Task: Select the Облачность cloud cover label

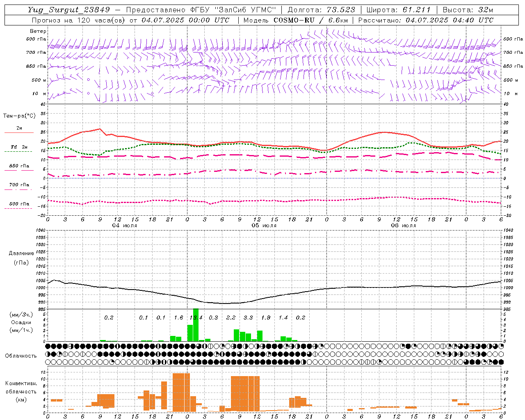Action: 21,356
